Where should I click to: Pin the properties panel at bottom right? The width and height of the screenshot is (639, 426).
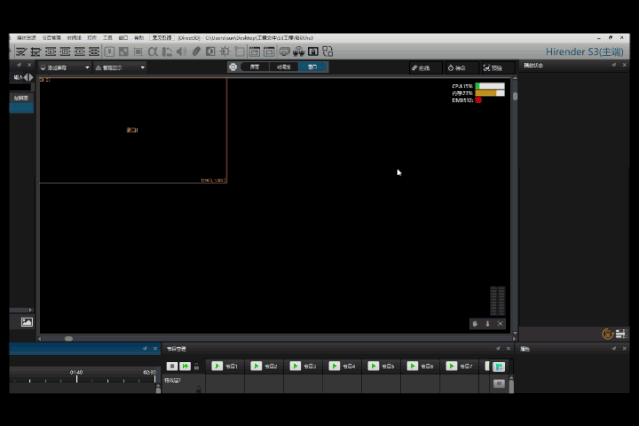pyautogui.click(x=614, y=349)
